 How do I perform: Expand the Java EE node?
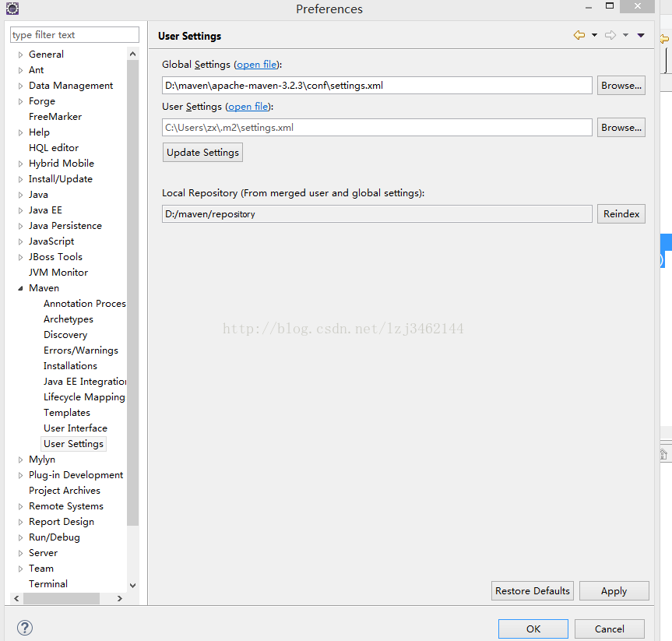[20, 210]
